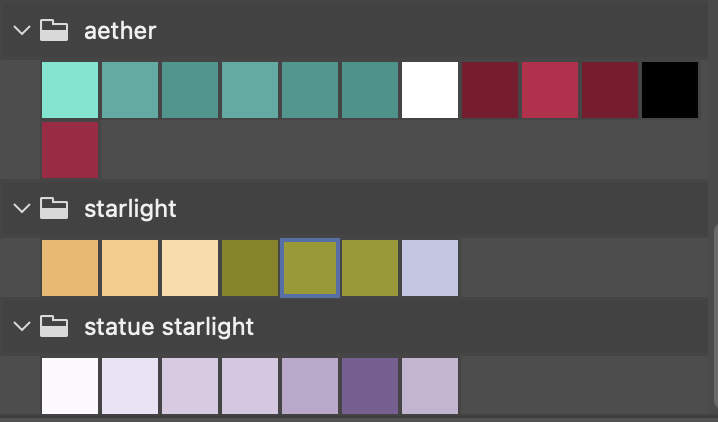
Task: Pick the near-white swatch in statue starlight
Action: point(70,386)
